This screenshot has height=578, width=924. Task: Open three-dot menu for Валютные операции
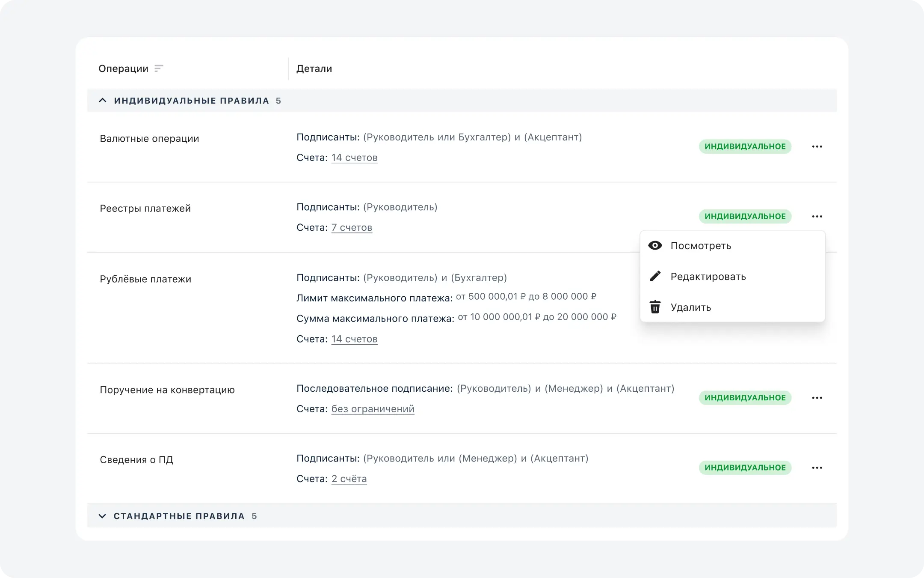click(817, 146)
